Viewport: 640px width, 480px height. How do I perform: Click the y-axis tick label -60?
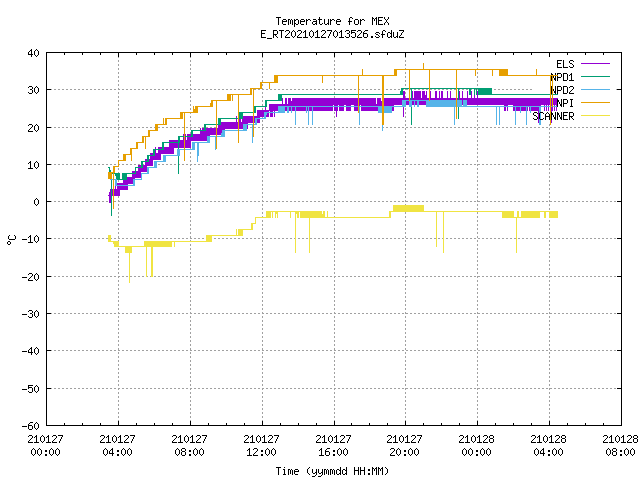(x=31, y=426)
